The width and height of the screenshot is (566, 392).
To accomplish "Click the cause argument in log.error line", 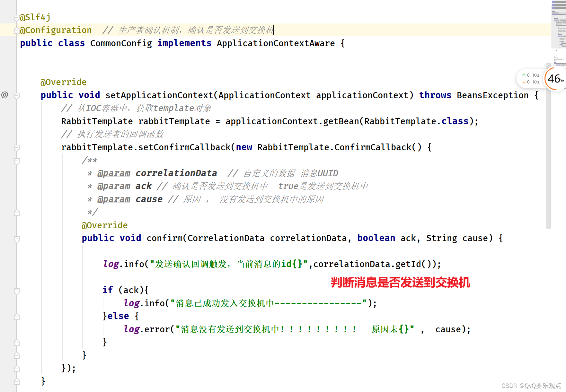I will tap(448, 329).
